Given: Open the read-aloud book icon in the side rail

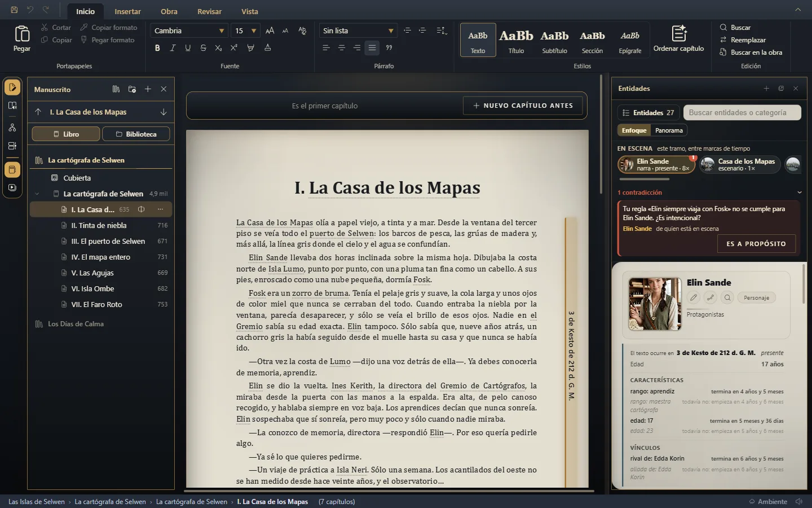Looking at the screenshot, I should [x=12, y=106].
